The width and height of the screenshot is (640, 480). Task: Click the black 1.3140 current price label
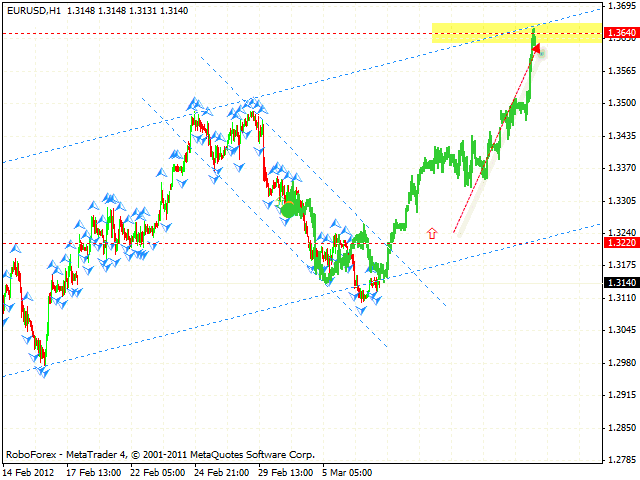(x=618, y=283)
